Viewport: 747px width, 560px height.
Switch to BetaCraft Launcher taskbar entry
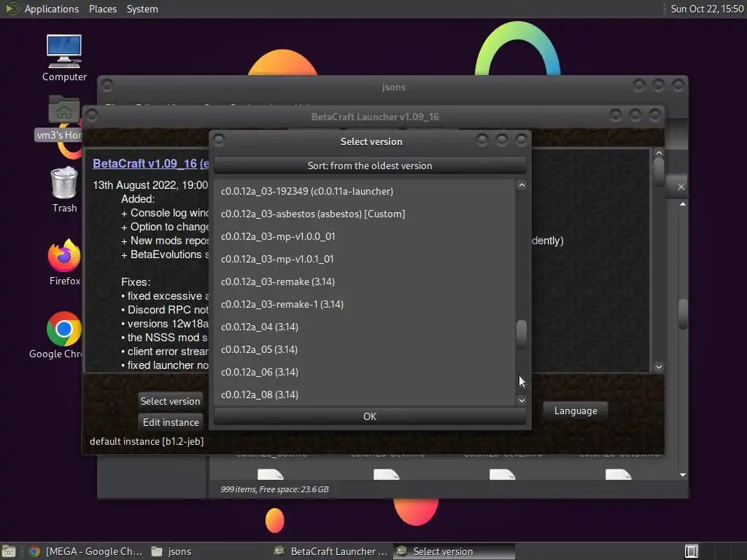tap(332, 551)
